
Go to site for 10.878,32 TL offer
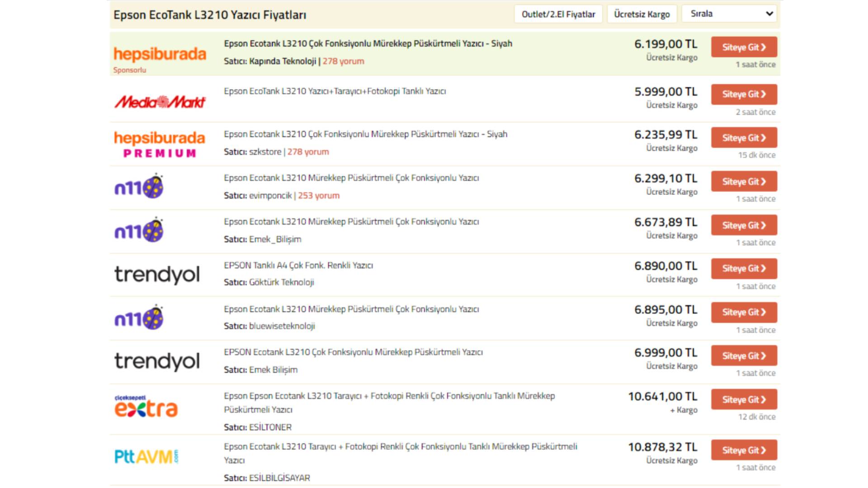tap(744, 450)
